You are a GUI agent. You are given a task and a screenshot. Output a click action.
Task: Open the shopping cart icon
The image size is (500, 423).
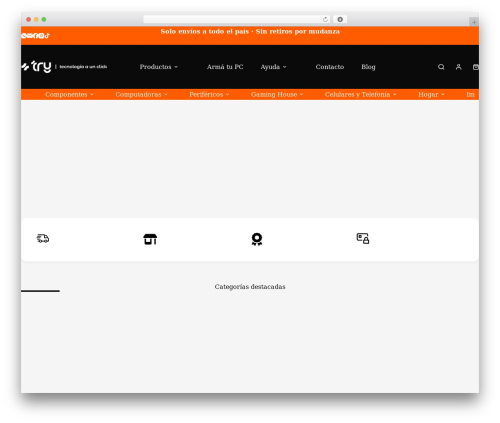pyautogui.click(x=476, y=67)
